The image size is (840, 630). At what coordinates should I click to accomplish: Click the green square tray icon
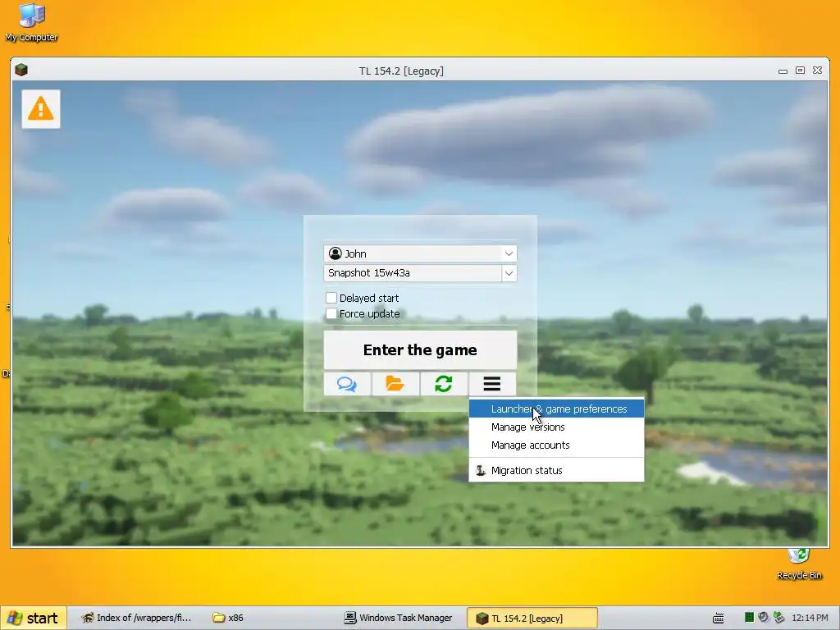[750, 618]
